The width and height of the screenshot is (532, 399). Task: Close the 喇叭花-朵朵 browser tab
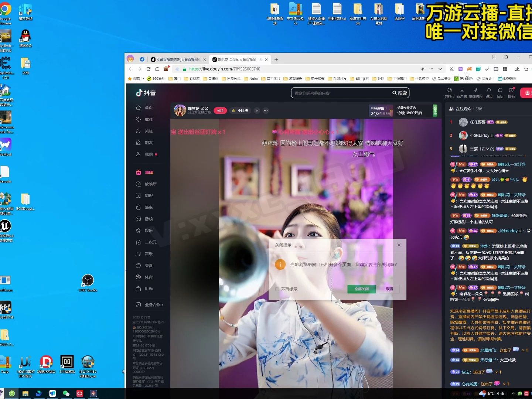pos(266,59)
